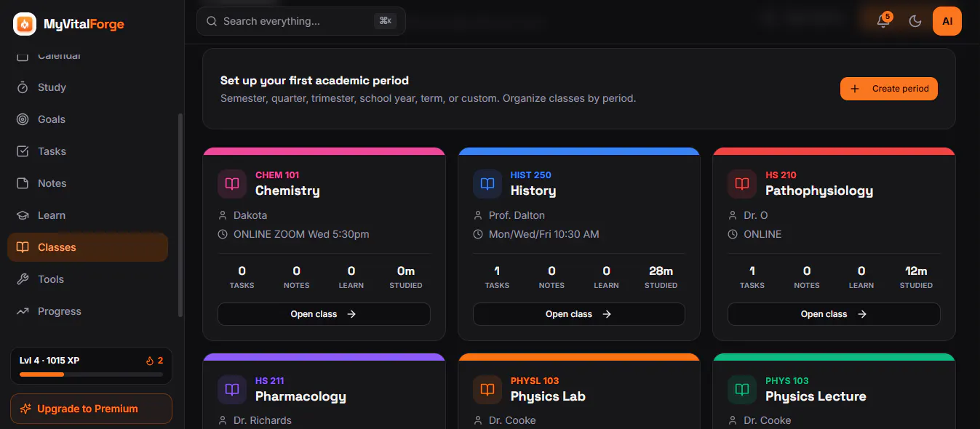This screenshot has width=980, height=429.
Task: Open Tasks in the sidebar
Action: coord(87,151)
